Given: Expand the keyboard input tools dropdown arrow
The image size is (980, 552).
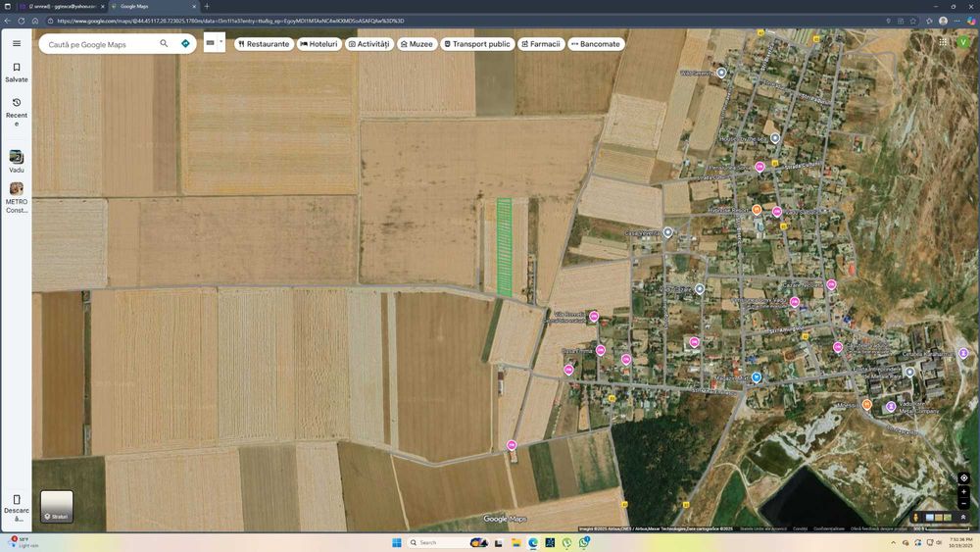Looking at the screenshot, I should click(220, 42).
